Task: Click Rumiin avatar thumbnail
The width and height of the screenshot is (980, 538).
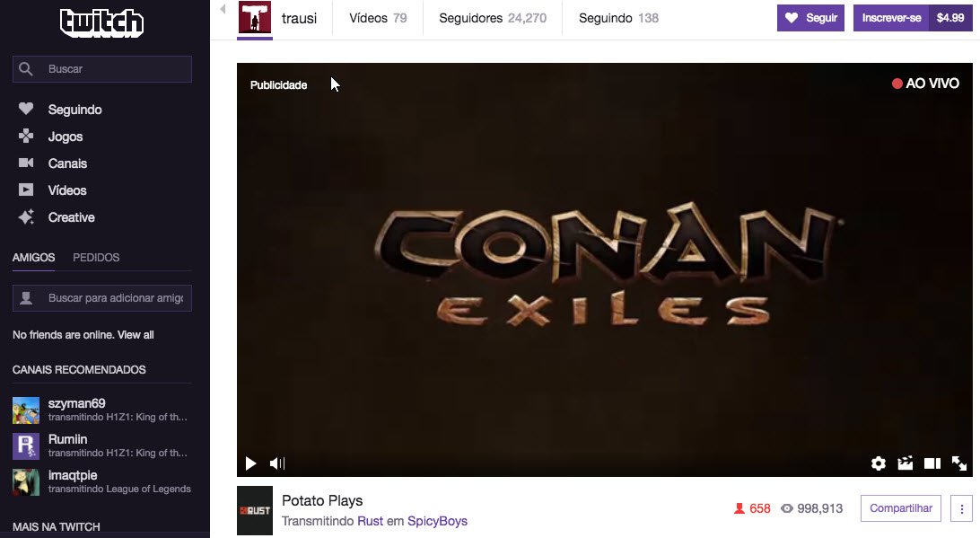Action: click(26, 446)
